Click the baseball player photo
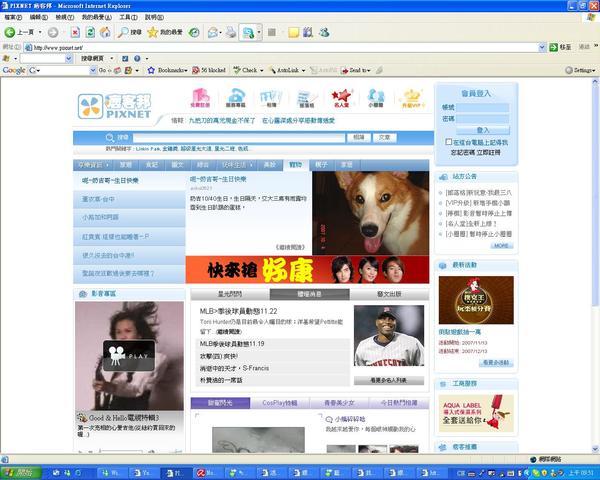The height and width of the screenshot is (480, 600). click(x=389, y=336)
